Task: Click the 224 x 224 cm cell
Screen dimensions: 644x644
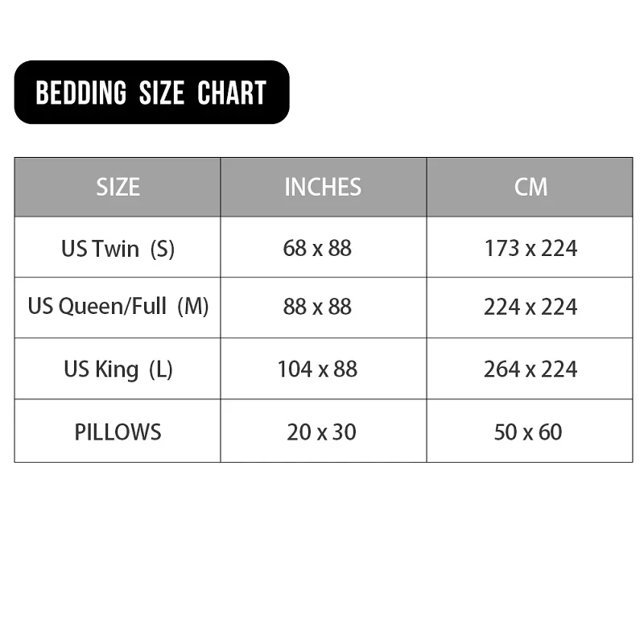Action: (x=530, y=307)
